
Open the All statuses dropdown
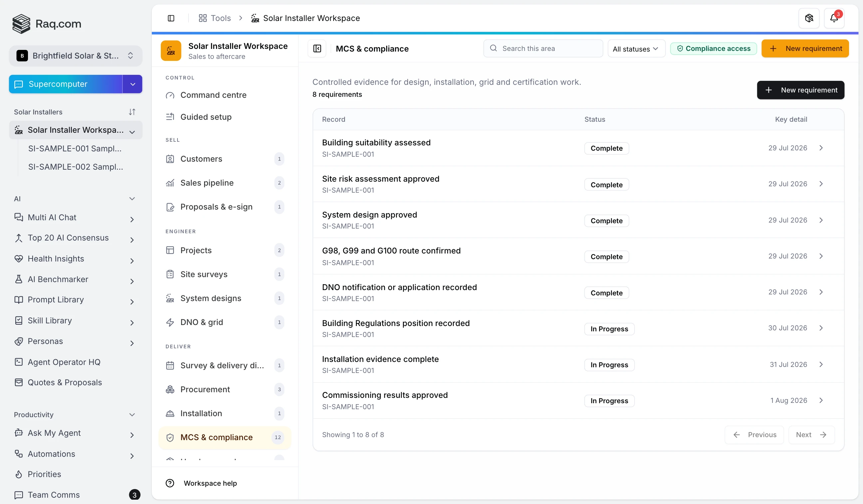point(636,49)
